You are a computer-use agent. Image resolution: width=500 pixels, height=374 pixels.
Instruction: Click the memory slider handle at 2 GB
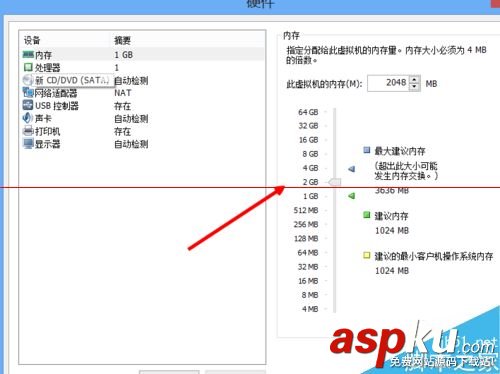pos(335,182)
